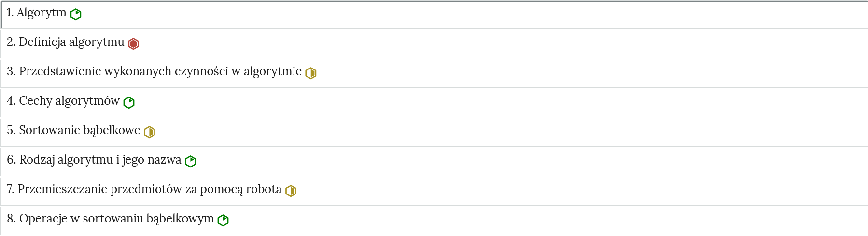Open 'Sortowanie bąbelkowe' title
This screenshot has height=236, width=868.
(x=80, y=131)
